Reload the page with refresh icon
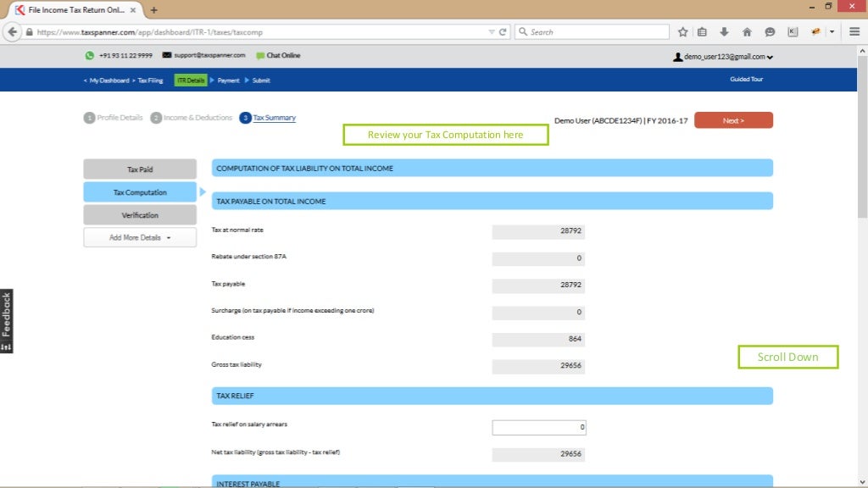 click(503, 32)
